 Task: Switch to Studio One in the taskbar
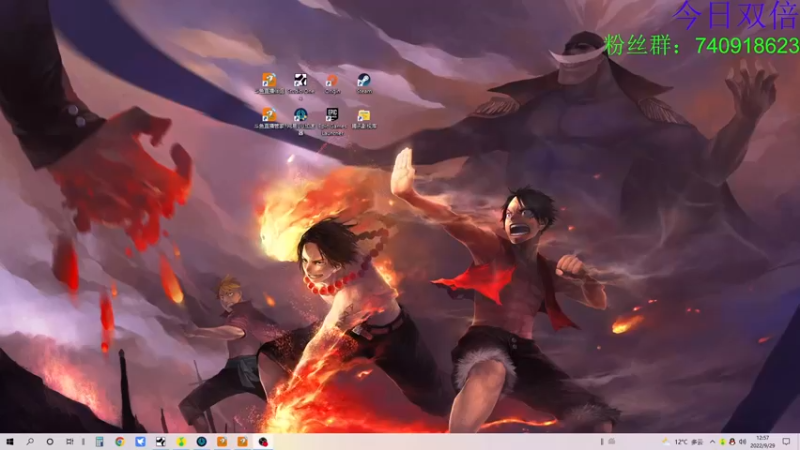point(161,442)
